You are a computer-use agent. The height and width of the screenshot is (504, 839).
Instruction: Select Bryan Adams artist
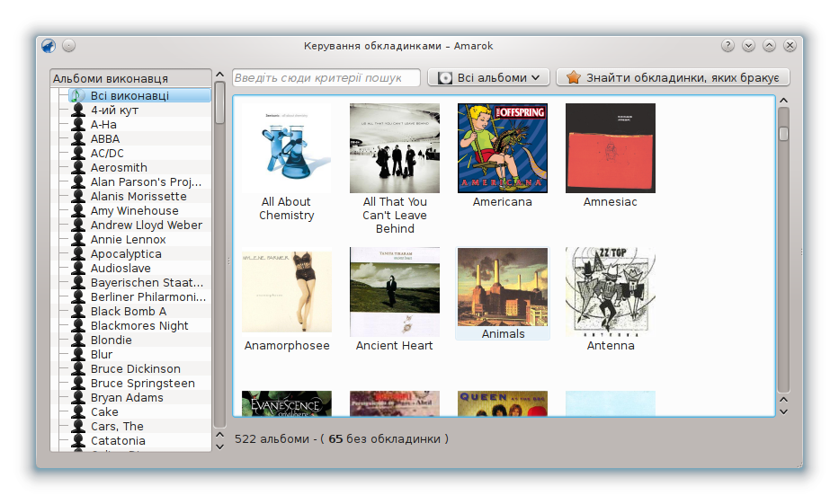(x=127, y=398)
